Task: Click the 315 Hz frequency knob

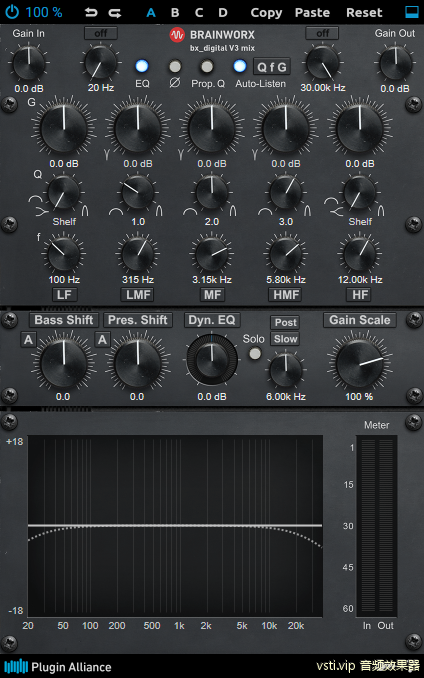Action: pos(138,254)
